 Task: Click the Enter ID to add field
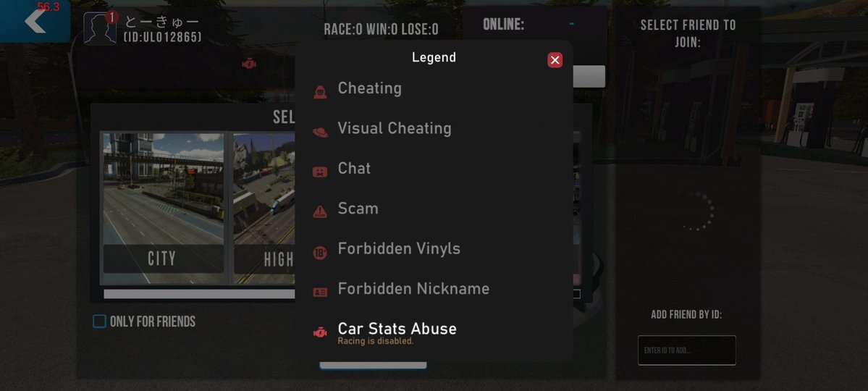coord(686,350)
